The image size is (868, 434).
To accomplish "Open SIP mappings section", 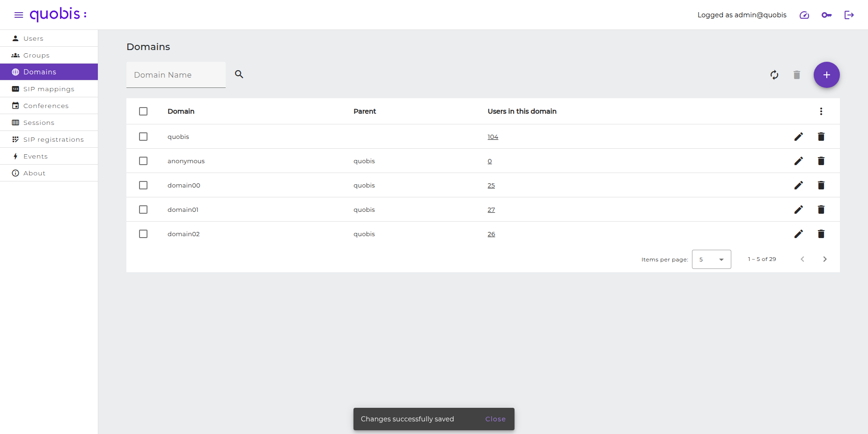I will click(49, 89).
